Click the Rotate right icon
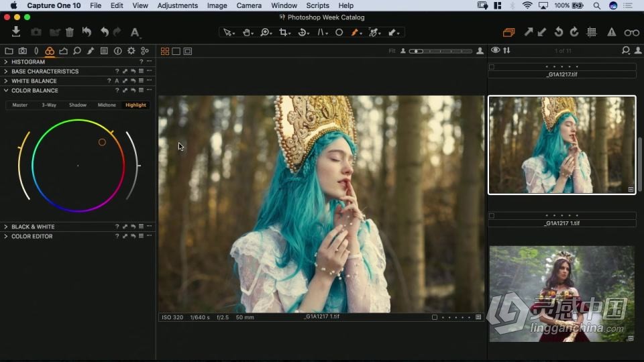644x362 pixels. pyautogui.click(x=574, y=32)
